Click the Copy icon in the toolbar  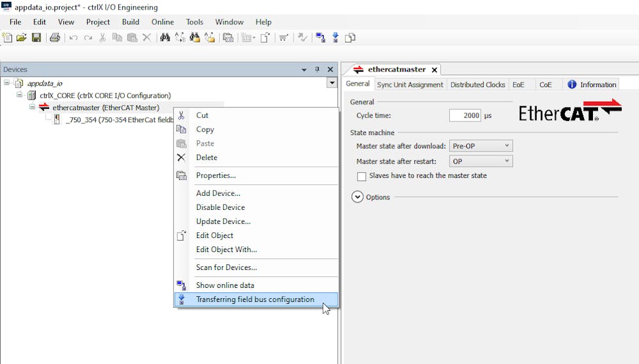(117, 38)
